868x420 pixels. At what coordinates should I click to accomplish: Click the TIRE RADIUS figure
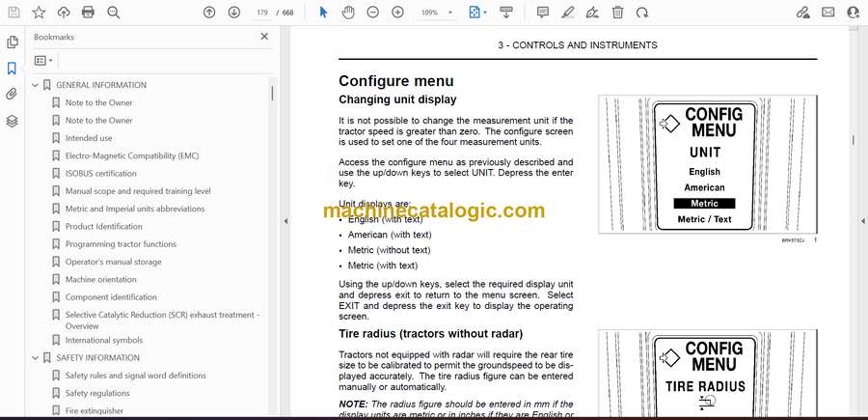pos(708,373)
